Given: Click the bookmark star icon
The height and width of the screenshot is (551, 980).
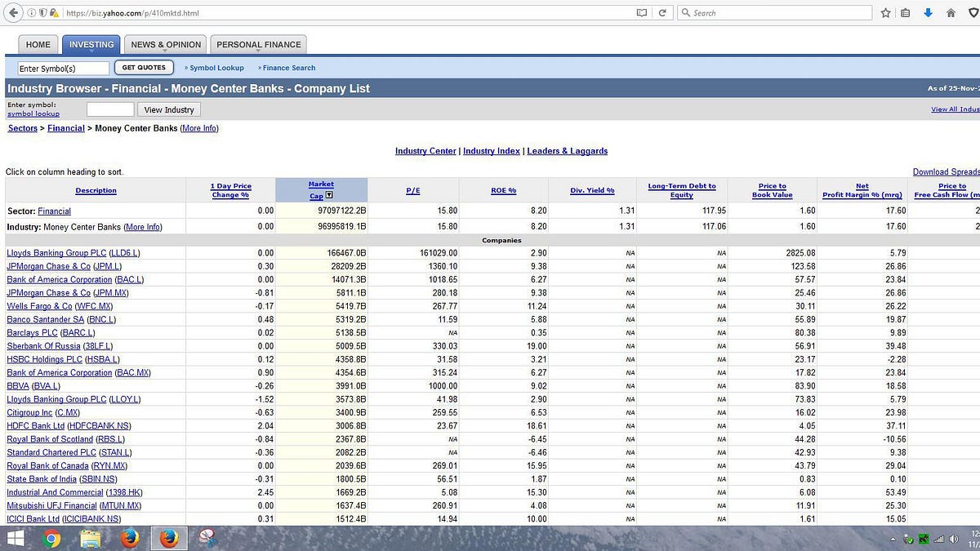Looking at the screenshot, I should [886, 13].
